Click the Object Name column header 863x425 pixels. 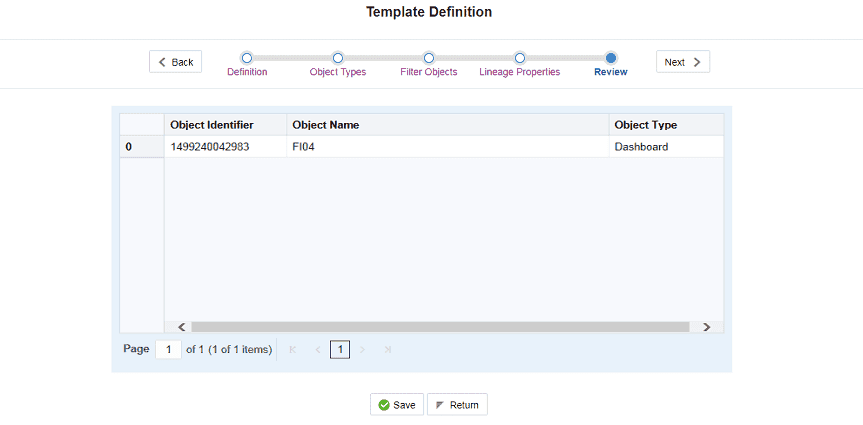[x=447, y=125]
